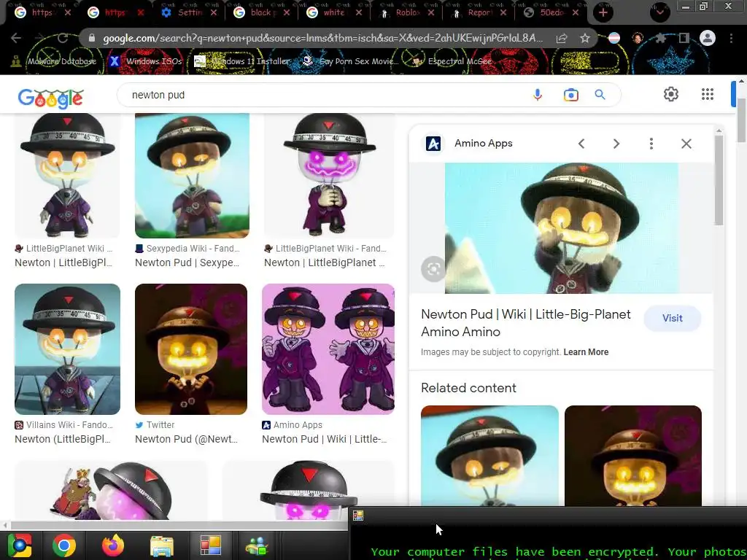The image size is (747, 560).
Task: Click the colorful squares taskbar icon
Action: click(x=211, y=545)
